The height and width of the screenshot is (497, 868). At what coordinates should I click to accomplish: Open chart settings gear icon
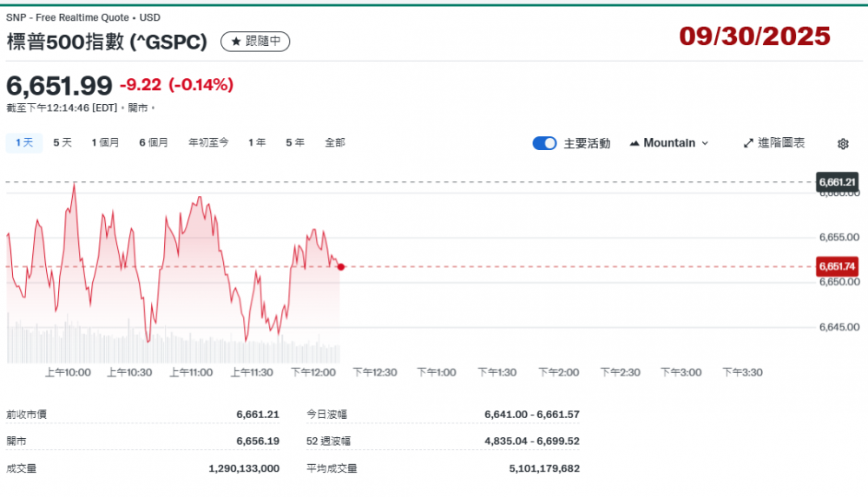pyautogui.click(x=843, y=143)
